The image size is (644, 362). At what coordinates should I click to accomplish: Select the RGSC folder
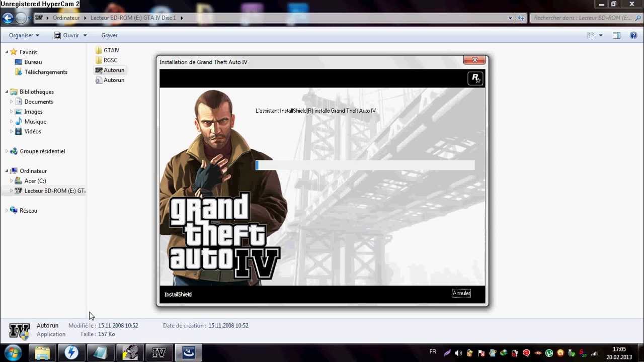[110, 60]
